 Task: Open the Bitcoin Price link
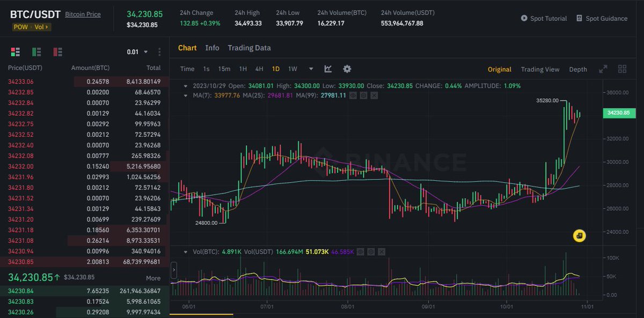click(x=83, y=14)
